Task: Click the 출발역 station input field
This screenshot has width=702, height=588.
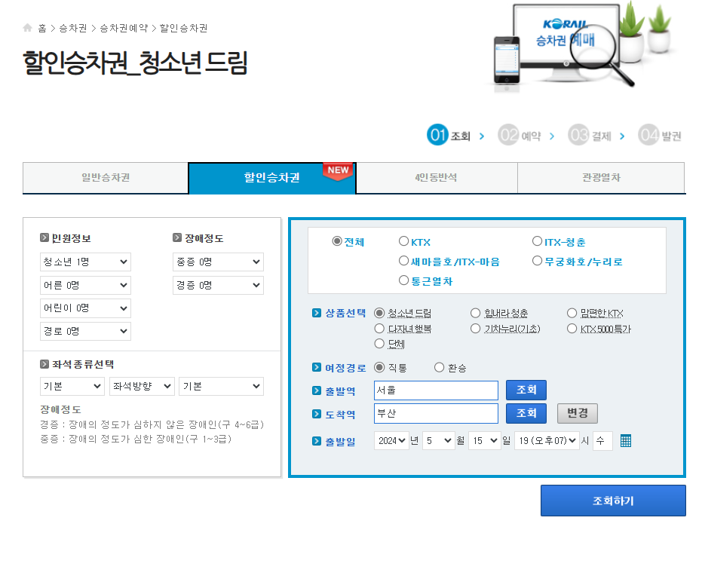Action: click(436, 390)
